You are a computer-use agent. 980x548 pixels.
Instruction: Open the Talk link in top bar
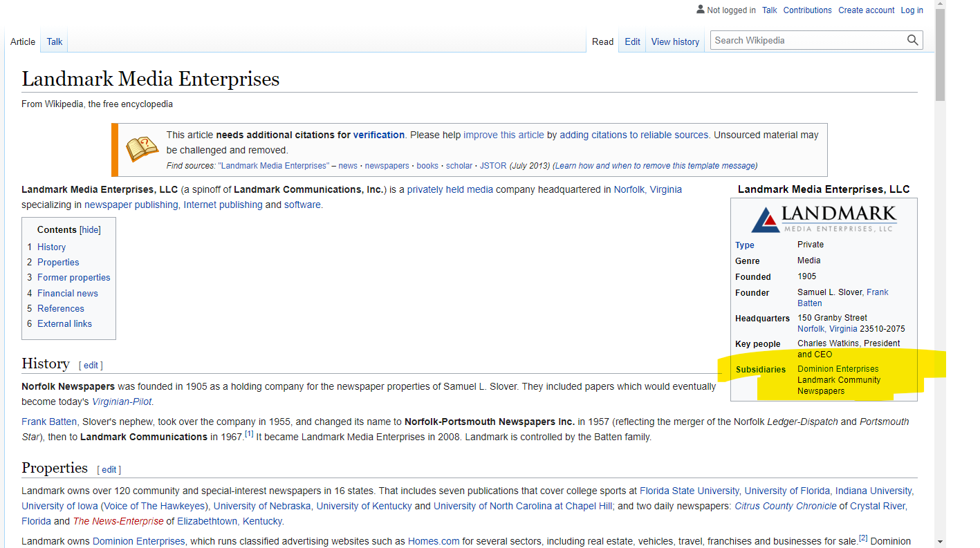(769, 10)
